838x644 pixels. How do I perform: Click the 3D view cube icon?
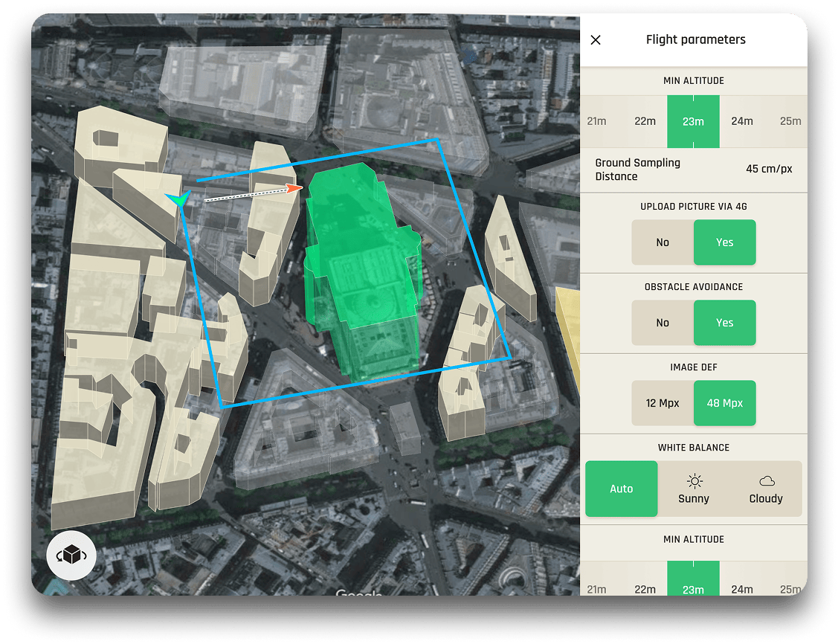tap(71, 556)
